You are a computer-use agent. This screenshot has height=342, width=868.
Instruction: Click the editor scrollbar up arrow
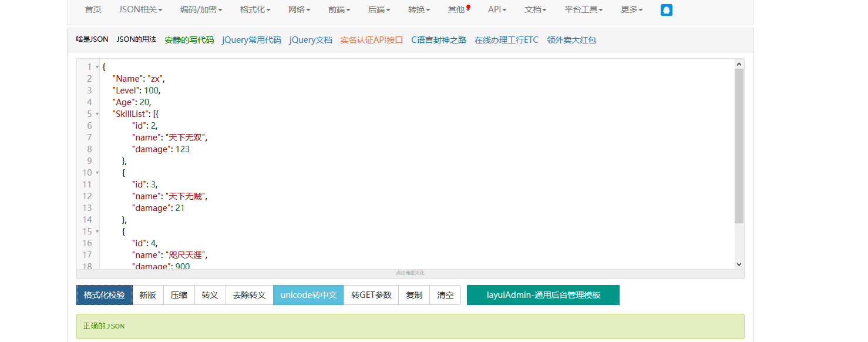coord(739,63)
